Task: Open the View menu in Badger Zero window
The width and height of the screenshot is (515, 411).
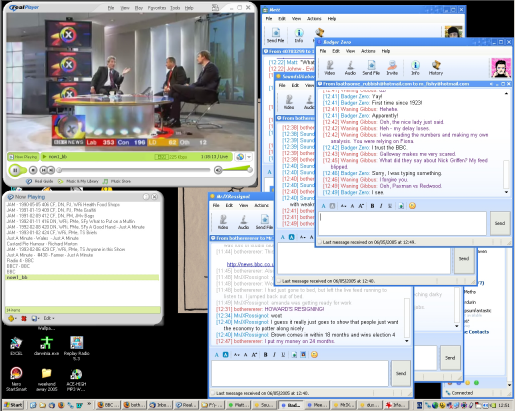Action: pos(350,51)
